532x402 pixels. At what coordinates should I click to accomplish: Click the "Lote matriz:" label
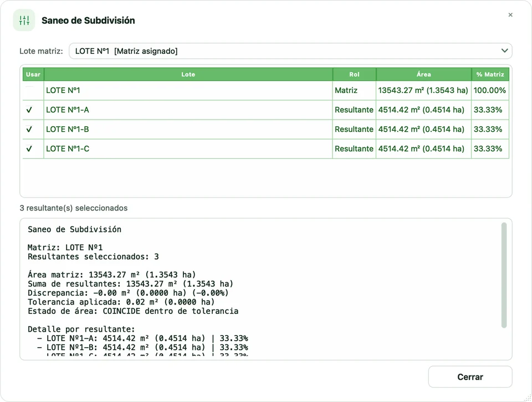[41, 51]
